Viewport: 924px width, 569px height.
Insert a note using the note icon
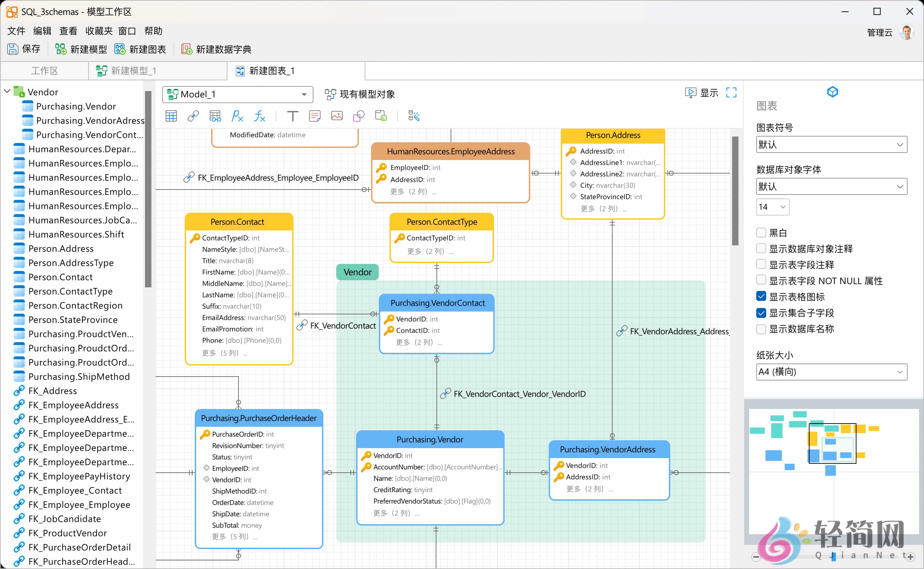(315, 116)
